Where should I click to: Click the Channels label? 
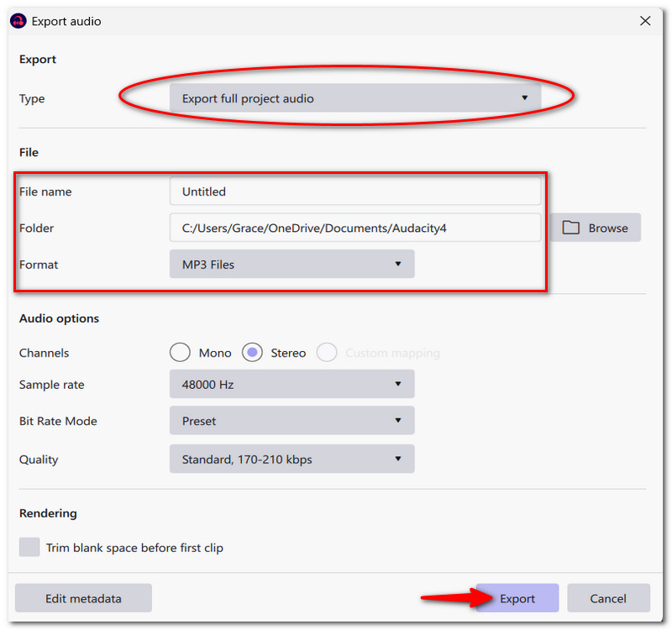click(45, 353)
